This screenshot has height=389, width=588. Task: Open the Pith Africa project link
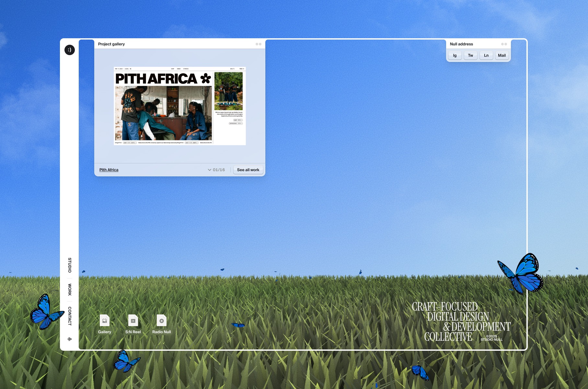109,170
